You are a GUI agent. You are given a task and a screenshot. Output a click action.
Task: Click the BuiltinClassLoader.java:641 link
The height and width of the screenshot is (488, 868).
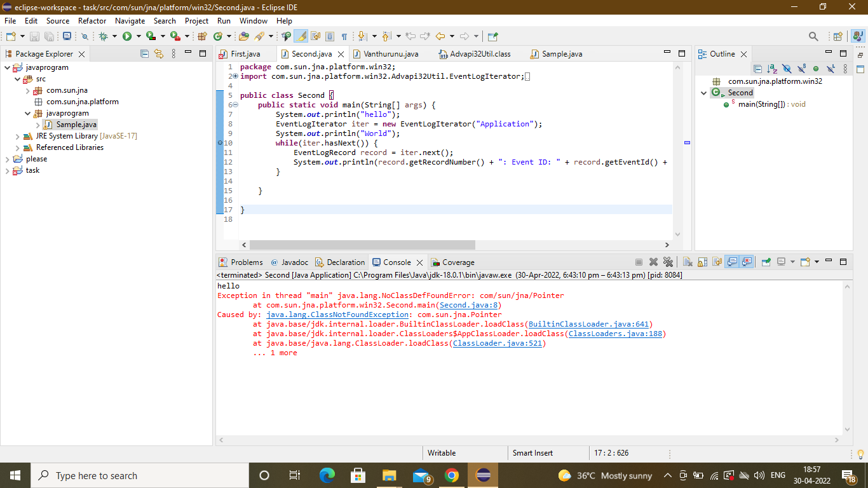click(x=589, y=324)
